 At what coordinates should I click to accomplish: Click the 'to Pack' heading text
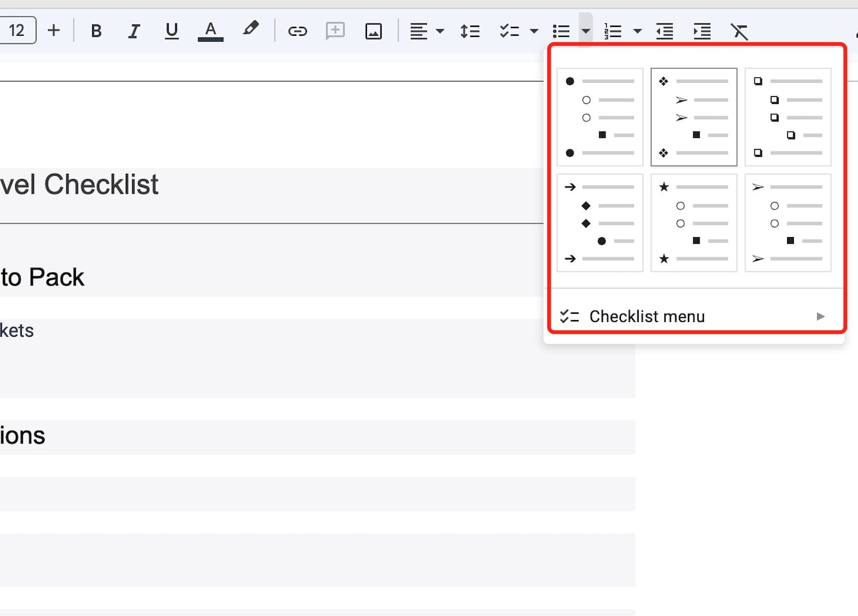pyautogui.click(x=42, y=277)
